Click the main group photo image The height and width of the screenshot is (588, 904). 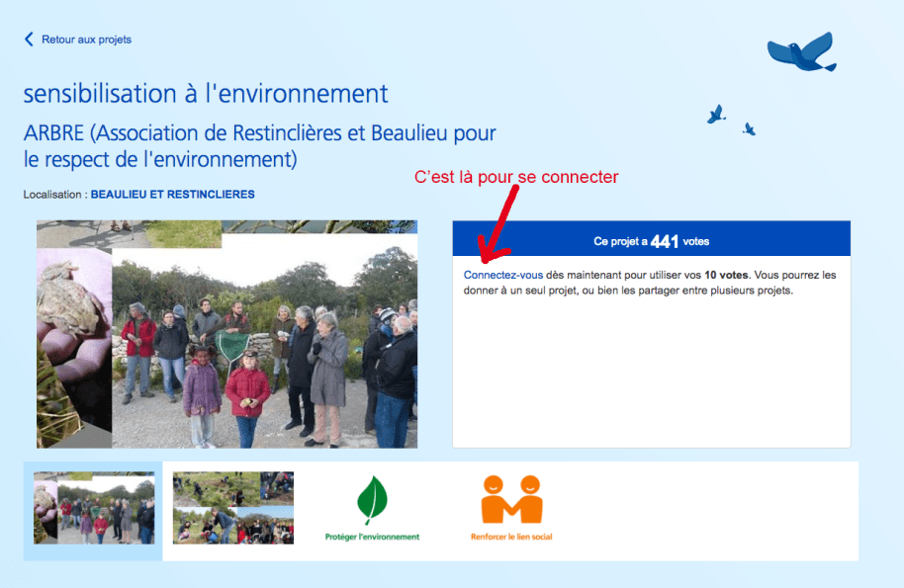pos(262,346)
